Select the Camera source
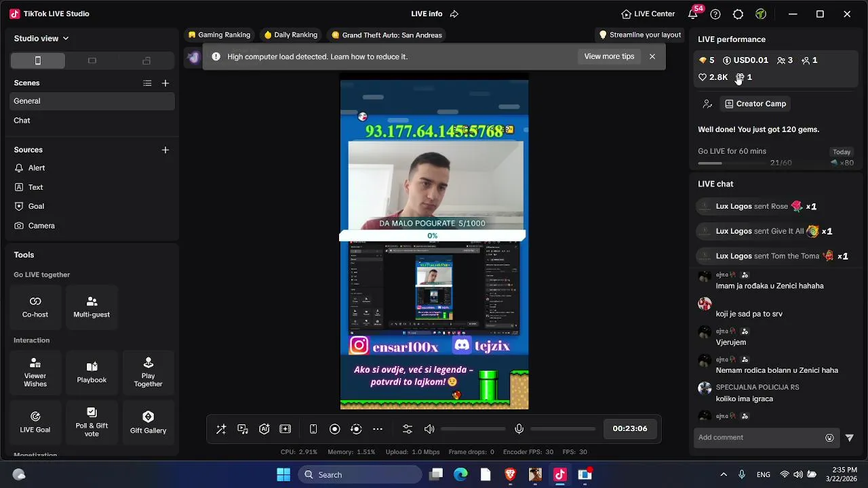The height and width of the screenshot is (488, 868). click(92, 226)
